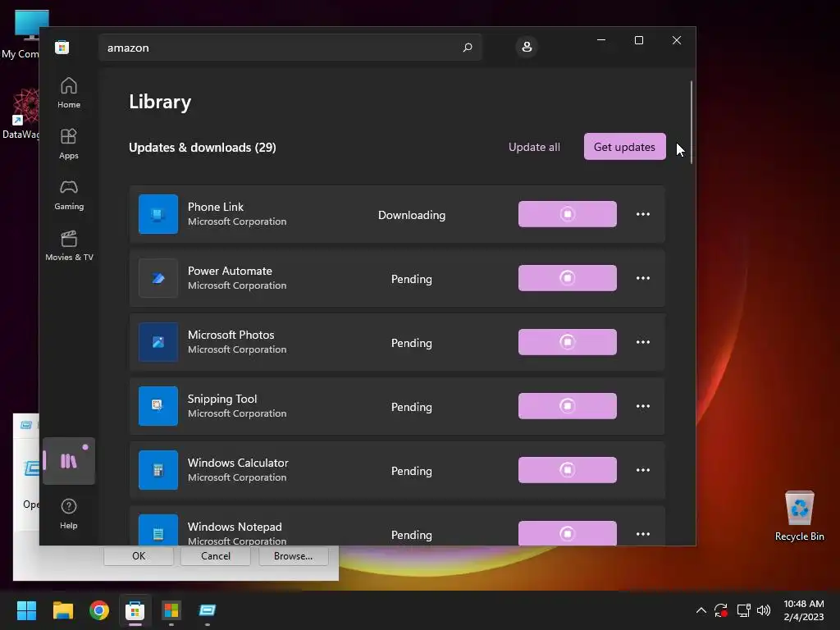Click the network icon in the system tray
Screen dimensions: 840x630
click(743, 610)
